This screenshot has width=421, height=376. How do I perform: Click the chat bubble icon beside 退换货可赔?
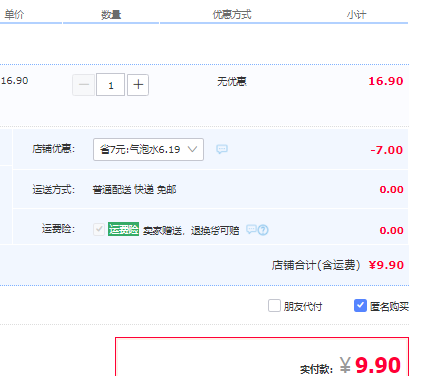coord(251,229)
